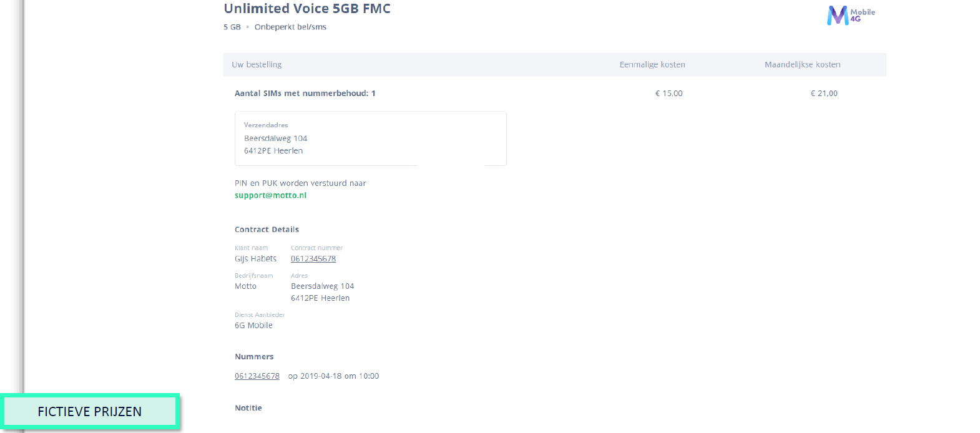Click the Maandelijkse kosten column header
The height and width of the screenshot is (433, 980).
[x=803, y=64]
